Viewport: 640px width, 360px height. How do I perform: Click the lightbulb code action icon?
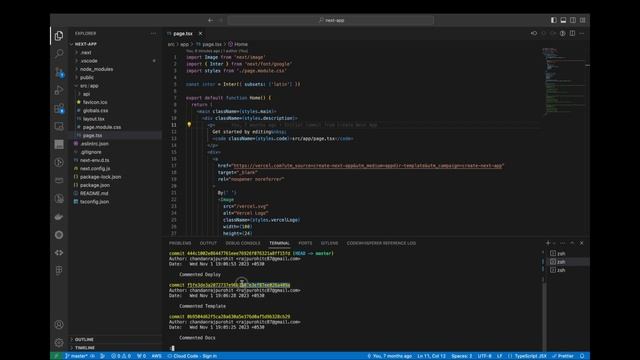(189, 124)
